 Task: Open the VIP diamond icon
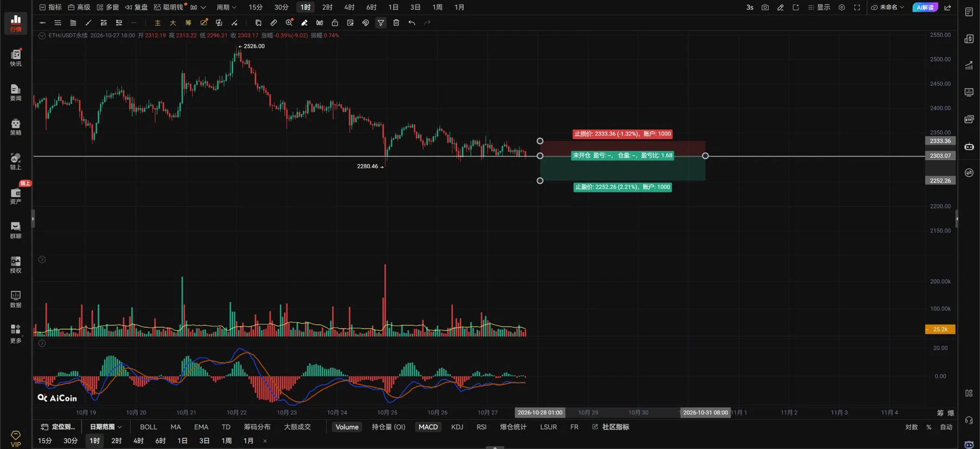pos(16,439)
